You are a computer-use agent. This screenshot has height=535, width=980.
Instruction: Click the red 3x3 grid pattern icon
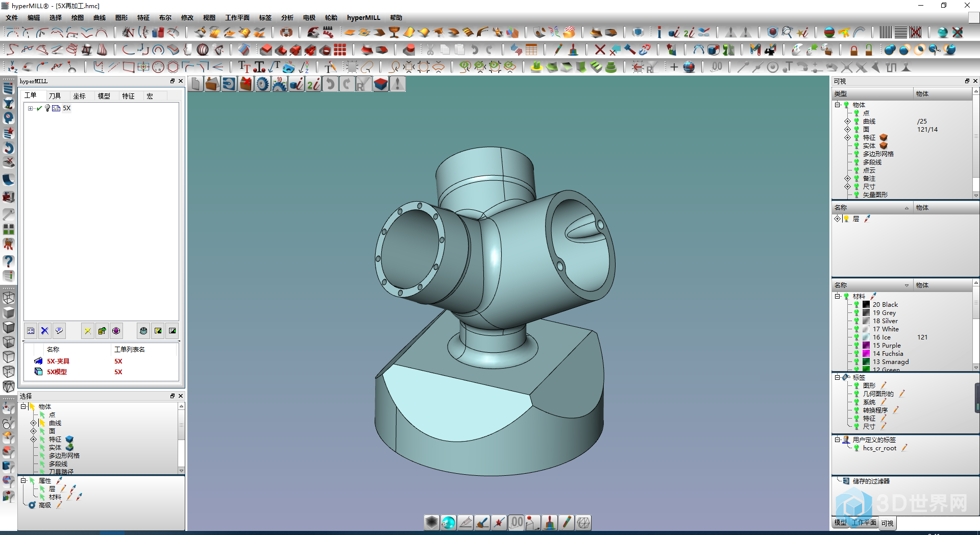coord(340,50)
